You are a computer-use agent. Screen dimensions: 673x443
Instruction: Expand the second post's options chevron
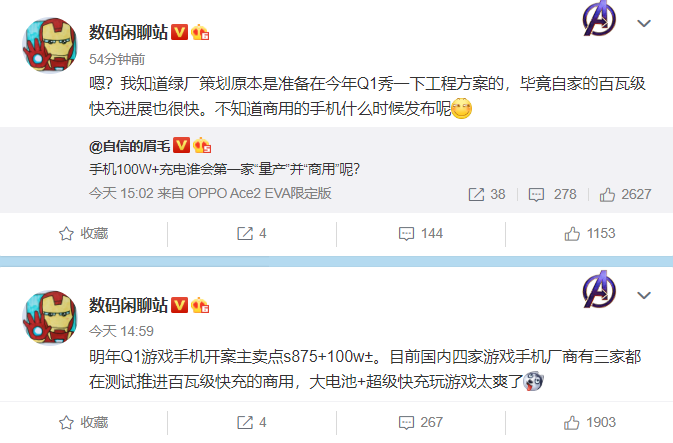tap(644, 295)
